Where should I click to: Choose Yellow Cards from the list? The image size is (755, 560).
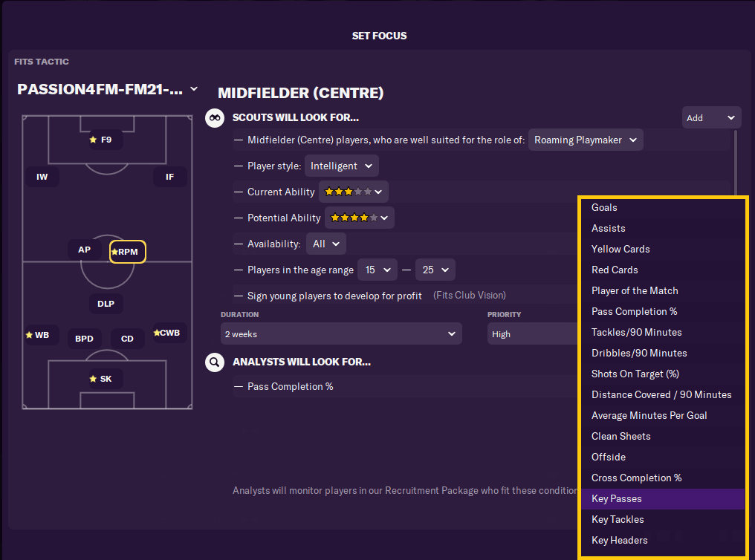(x=663, y=250)
